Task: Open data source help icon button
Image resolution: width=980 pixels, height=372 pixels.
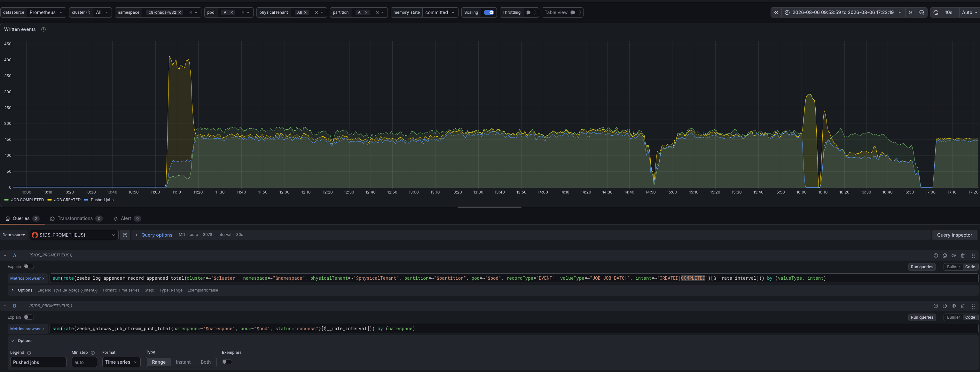Action: click(x=125, y=235)
